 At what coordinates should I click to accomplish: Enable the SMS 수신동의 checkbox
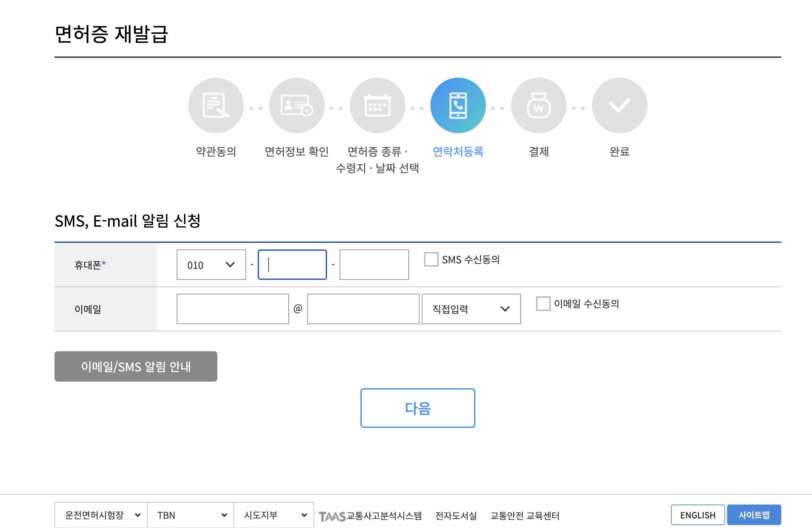point(431,259)
